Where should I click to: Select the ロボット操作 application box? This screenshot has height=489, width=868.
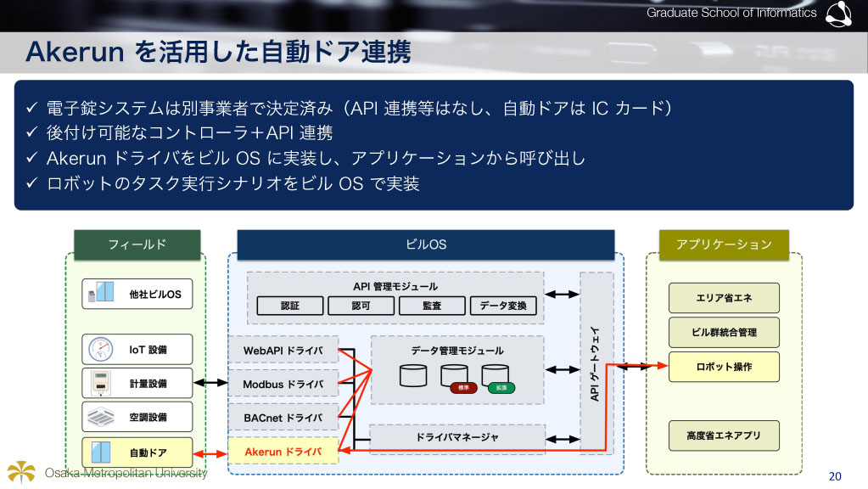tap(724, 367)
